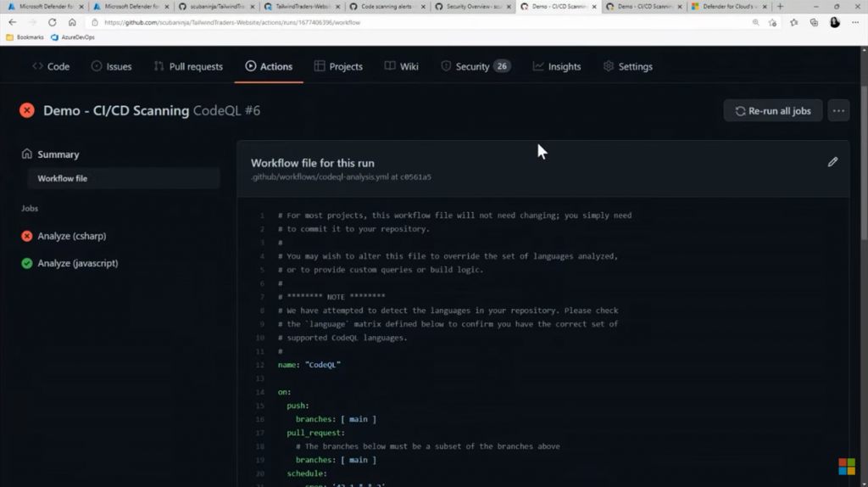Image resolution: width=868 pixels, height=487 pixels.
Task: Switch to Code scanning alerts browser tab
Action: point(387,7)
